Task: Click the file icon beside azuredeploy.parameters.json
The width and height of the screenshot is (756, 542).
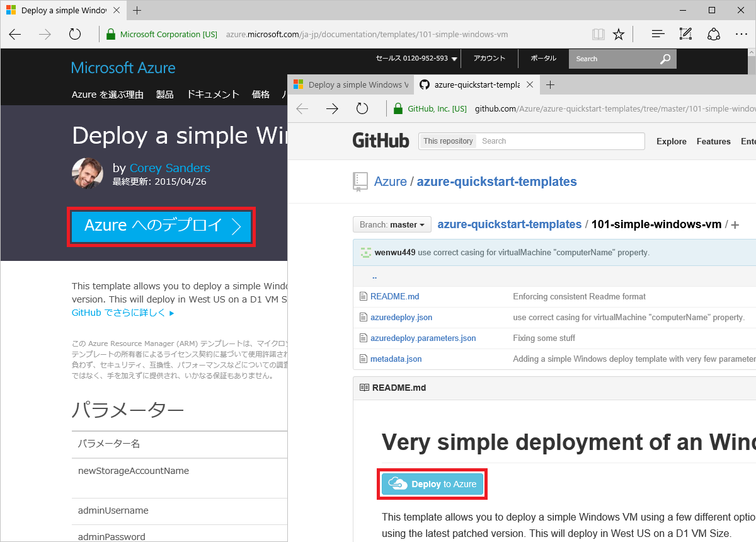Action: coord(363,338)
